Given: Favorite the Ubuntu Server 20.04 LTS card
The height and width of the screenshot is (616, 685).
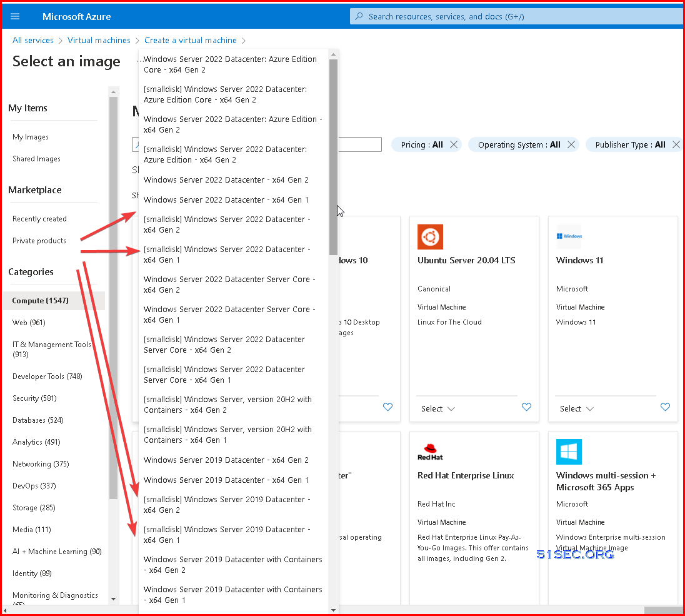Looking at the screenshot, I should point(526,407).
